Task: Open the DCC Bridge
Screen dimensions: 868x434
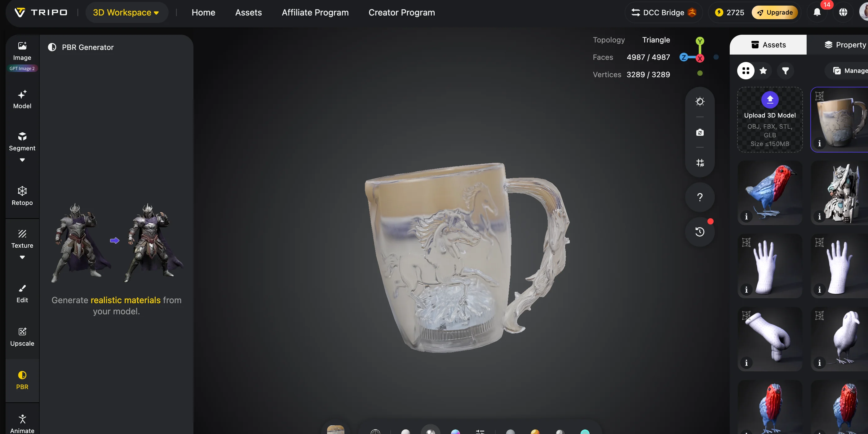Action: coord(663,12)
